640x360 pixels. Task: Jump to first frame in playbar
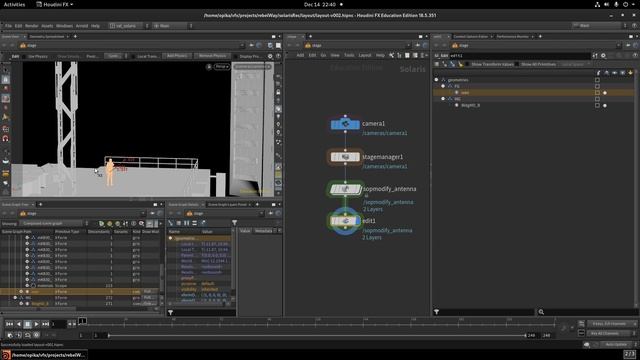(9, 324)
